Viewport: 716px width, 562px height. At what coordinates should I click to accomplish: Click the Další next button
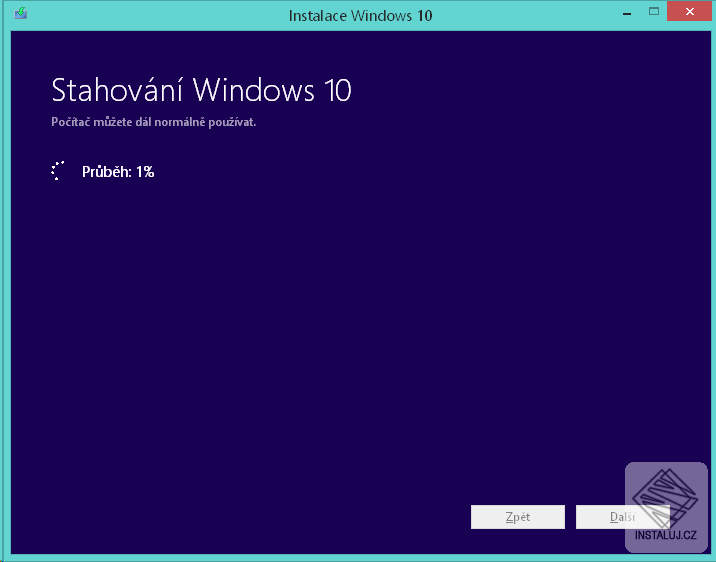point(622,517)
